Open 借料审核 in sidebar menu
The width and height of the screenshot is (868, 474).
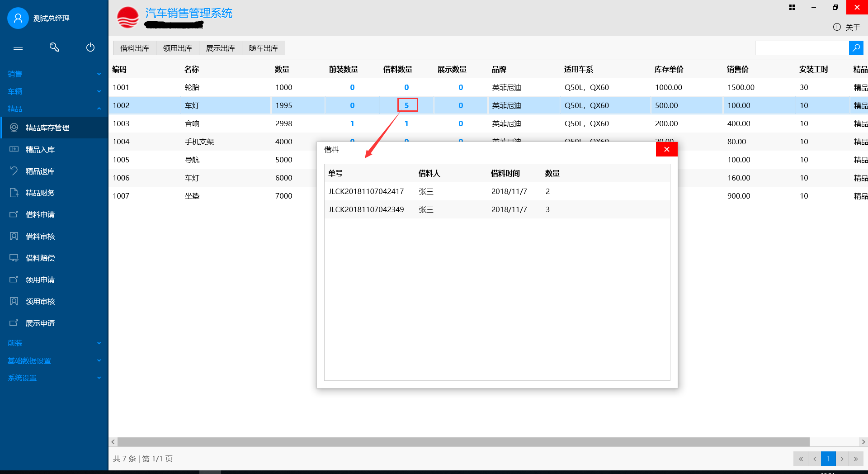click(40, 237)
